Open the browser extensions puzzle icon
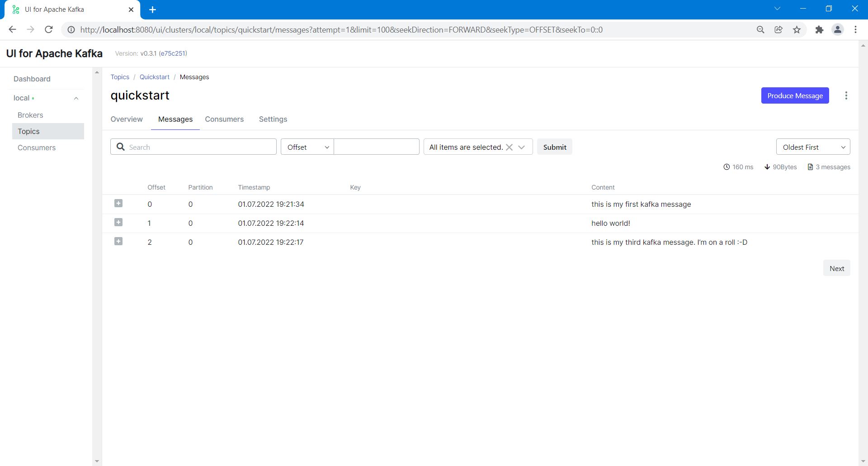868x466 pixels. (819, 30)
